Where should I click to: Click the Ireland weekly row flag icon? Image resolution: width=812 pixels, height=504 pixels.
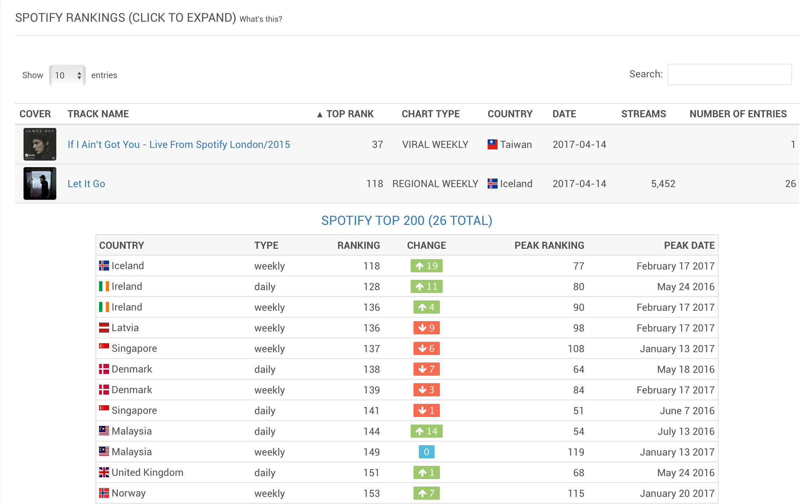(104, 307)
